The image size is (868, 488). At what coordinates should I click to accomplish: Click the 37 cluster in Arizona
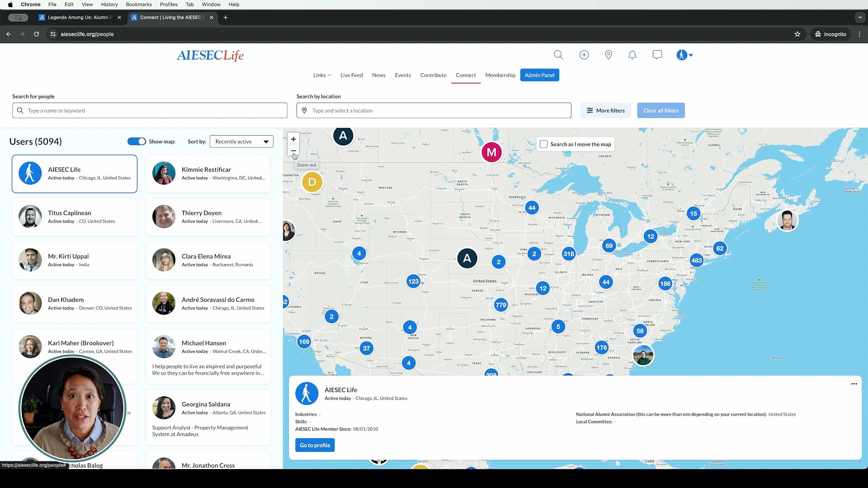tap(367, 348)
